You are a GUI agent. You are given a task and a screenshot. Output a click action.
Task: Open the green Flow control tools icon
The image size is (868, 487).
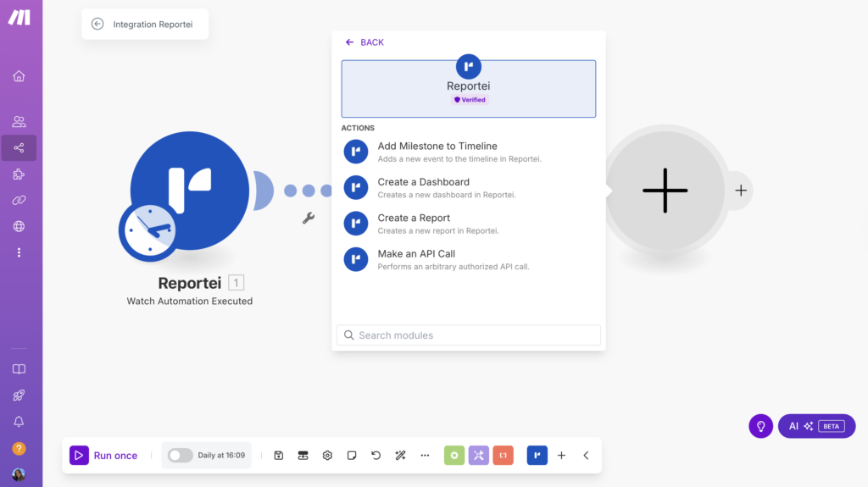click(x=454, y=456)
